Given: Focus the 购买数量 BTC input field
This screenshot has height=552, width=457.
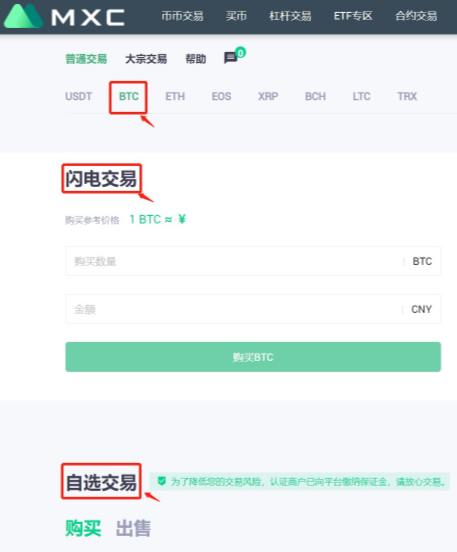Looking at the screenshot, I should [x=253, y=261].
